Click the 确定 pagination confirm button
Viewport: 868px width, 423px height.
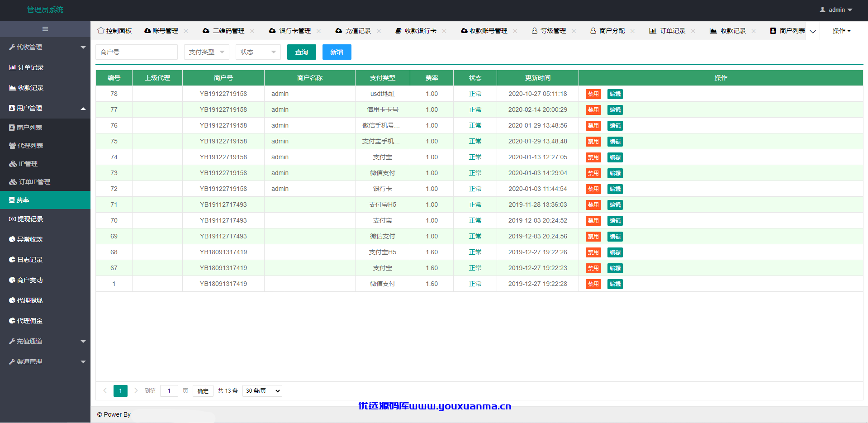click(x=203, y=391)
